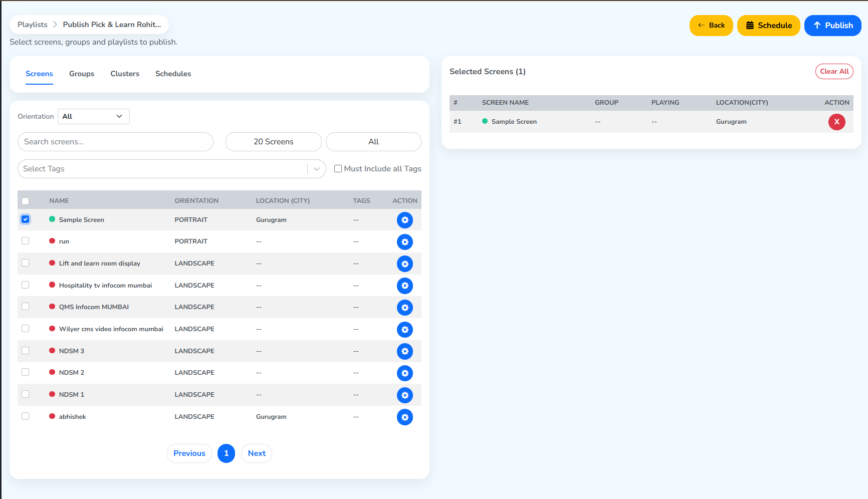This screenshot has width=868, height=499.
Task: Open gear action for NDSM 1
Action: pos(405,395)
